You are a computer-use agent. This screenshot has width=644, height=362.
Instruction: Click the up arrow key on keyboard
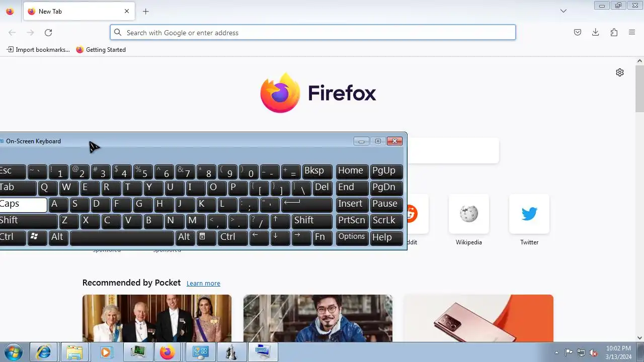(x=280, y=221)
